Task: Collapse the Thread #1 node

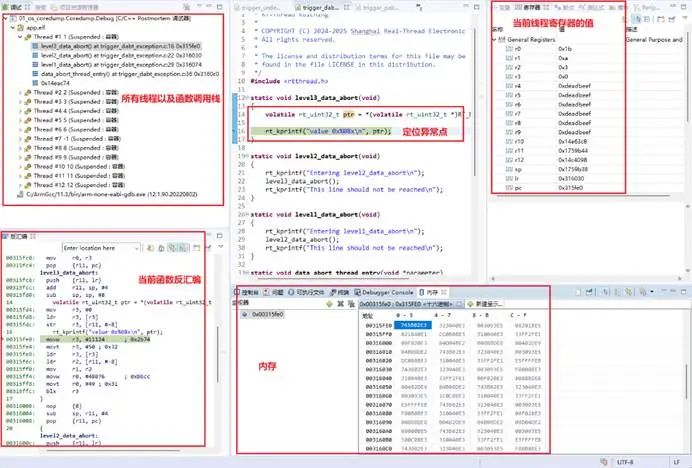Action: click(20, 37)
